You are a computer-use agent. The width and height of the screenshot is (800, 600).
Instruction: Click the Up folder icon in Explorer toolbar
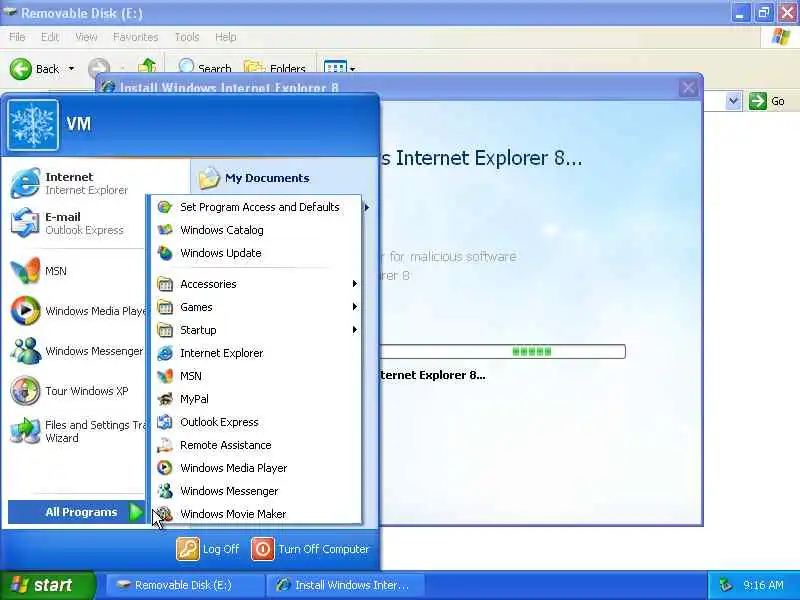pos(147,66)
